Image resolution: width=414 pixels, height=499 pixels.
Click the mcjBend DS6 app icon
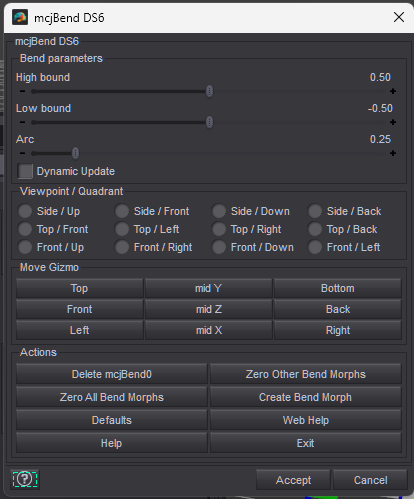tap(20, 17)
